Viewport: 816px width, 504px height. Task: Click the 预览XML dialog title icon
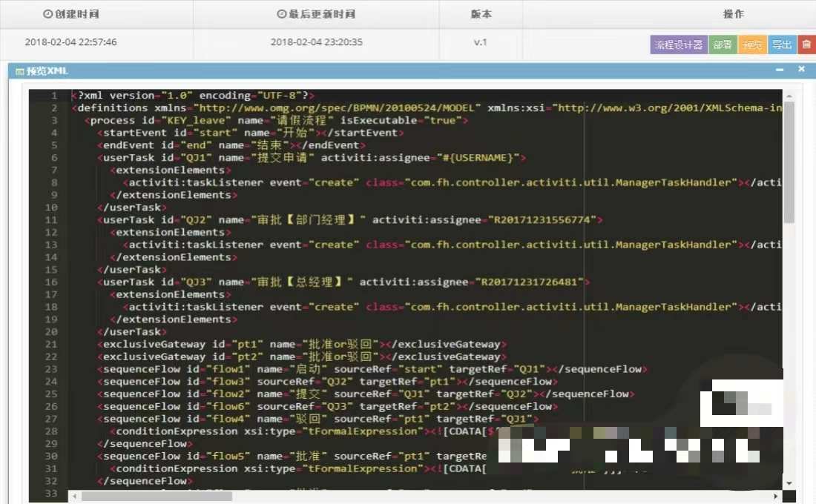(20, 71)
